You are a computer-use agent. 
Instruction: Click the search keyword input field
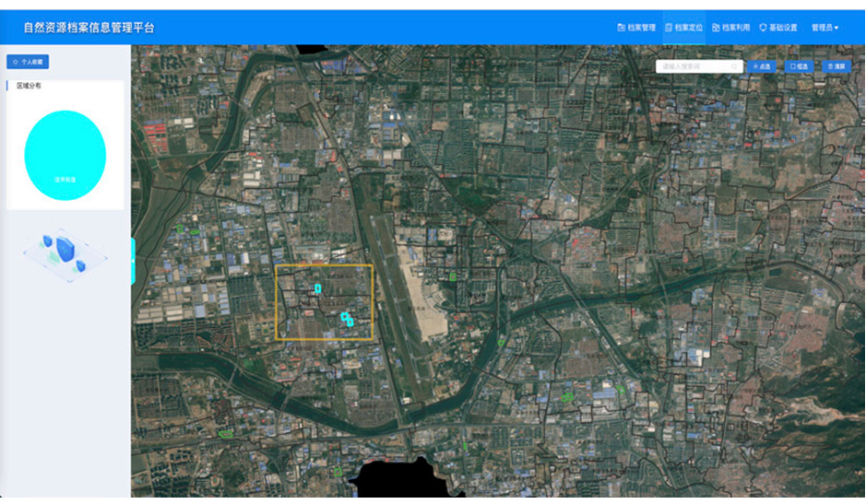pyautogui.click(x=694, y=66)
